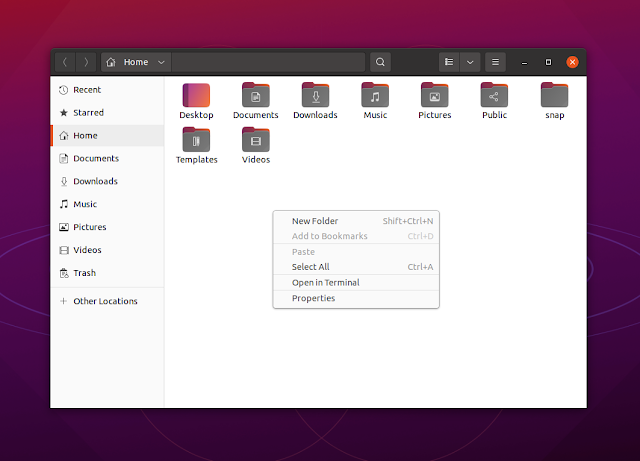Open Pictures in the sidebar
The image size is (640, 461).
[108, 227]
